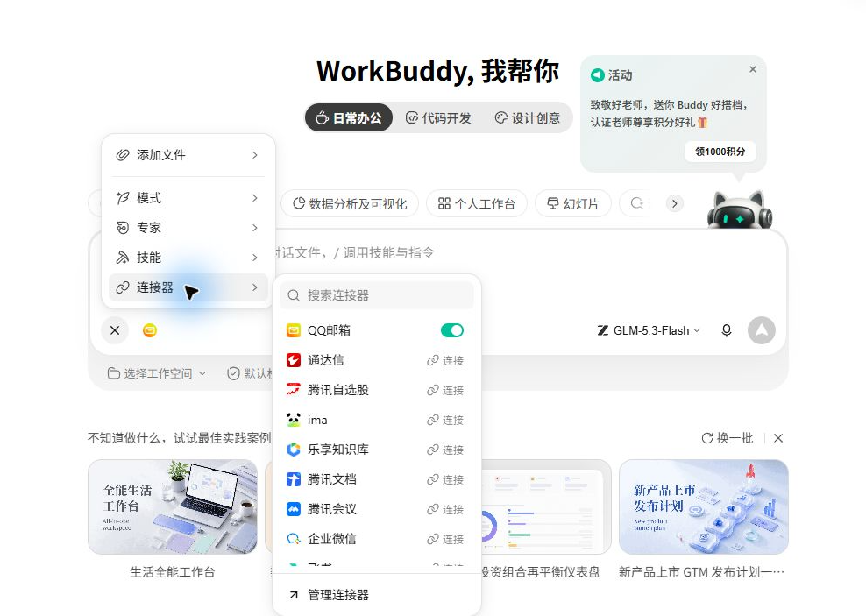Viewport: 866px width, 616px height.
Task: Open the 生活全能工作台 case thumbnail
Action: point(173,506)
